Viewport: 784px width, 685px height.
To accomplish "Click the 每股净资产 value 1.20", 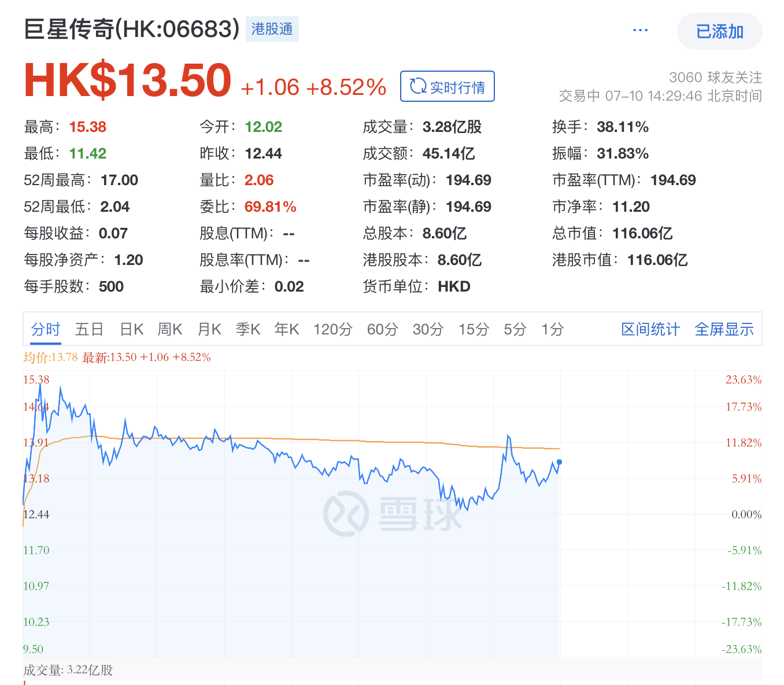I will coord(129,260).
